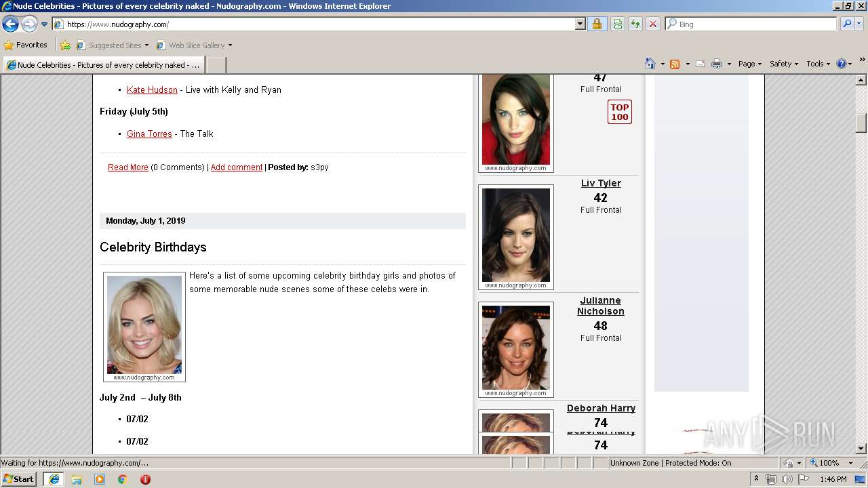Add page to Favorites bar icon

tap(65, 45)
